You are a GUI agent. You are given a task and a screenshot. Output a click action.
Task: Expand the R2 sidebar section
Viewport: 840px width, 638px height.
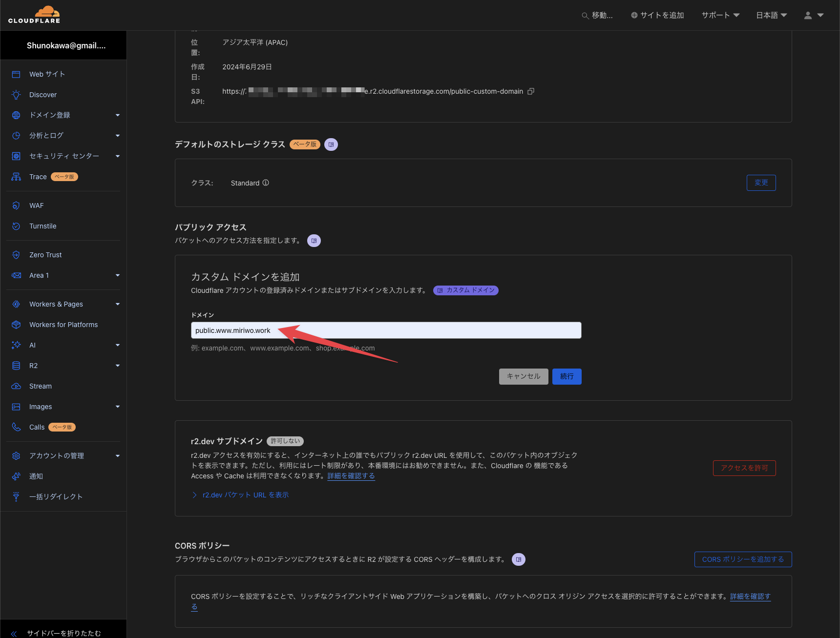117,365
